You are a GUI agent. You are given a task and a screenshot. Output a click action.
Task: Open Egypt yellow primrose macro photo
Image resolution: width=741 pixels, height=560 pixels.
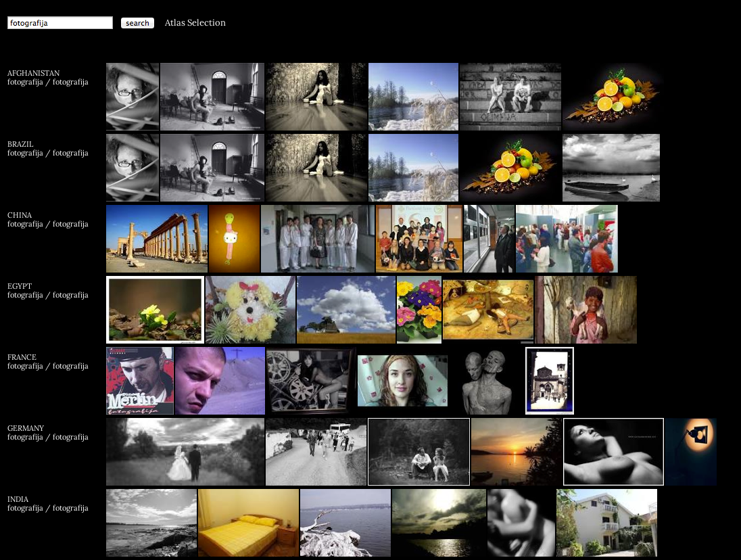pyautogui.click(x=155, y=310)
